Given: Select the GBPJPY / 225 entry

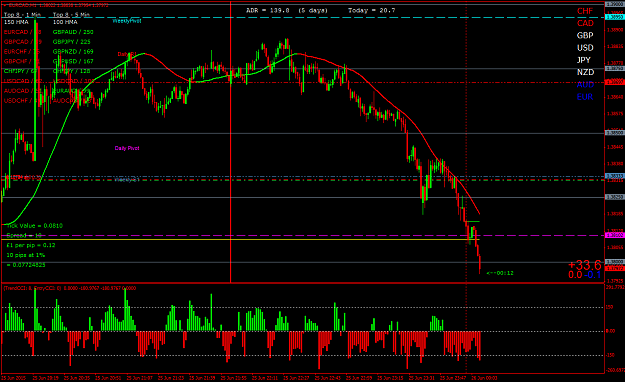Looking at the screenshot, I should pos(72,42).
